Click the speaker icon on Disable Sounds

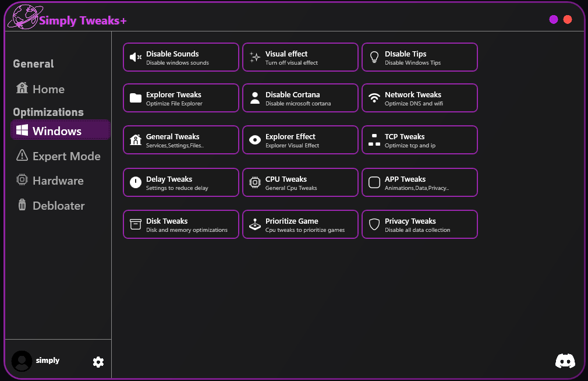pyautogui.click(x=134, y=57)
